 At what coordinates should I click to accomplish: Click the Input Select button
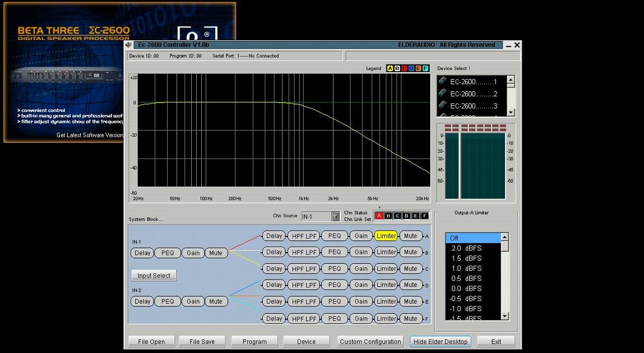[x=154, y=276]
